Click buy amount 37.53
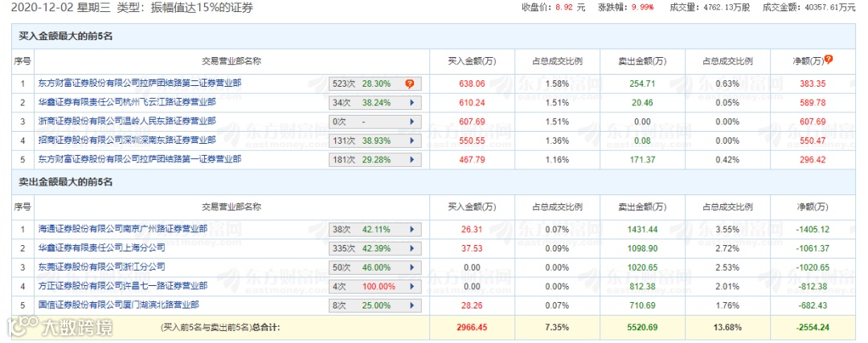868x343 pixels. [473, 248]
